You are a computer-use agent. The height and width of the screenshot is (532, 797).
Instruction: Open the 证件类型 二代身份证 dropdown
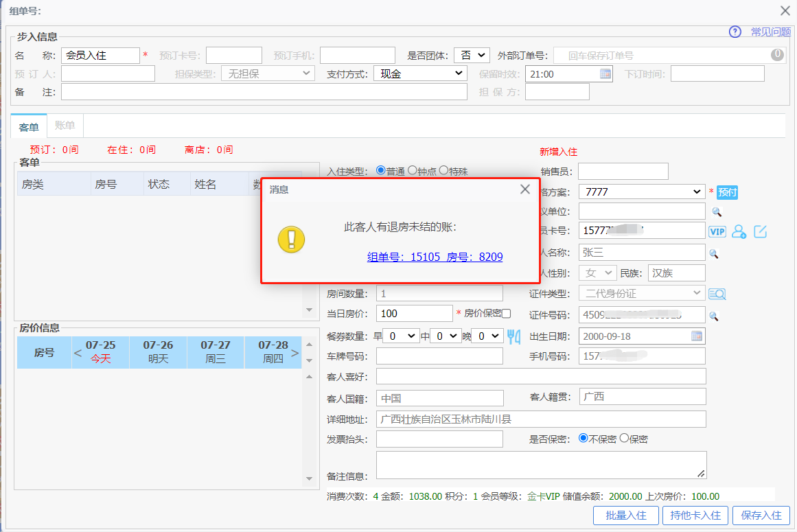642,293
